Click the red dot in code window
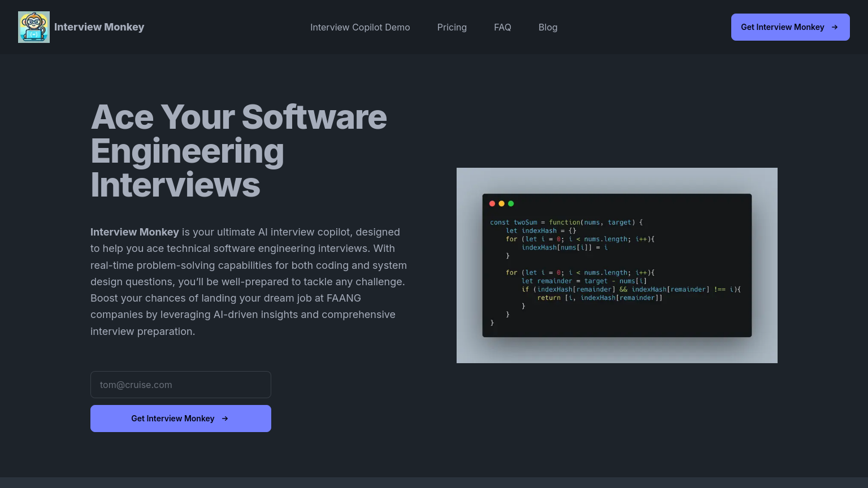Screen dimensions: 868x488 coord(492,203)
